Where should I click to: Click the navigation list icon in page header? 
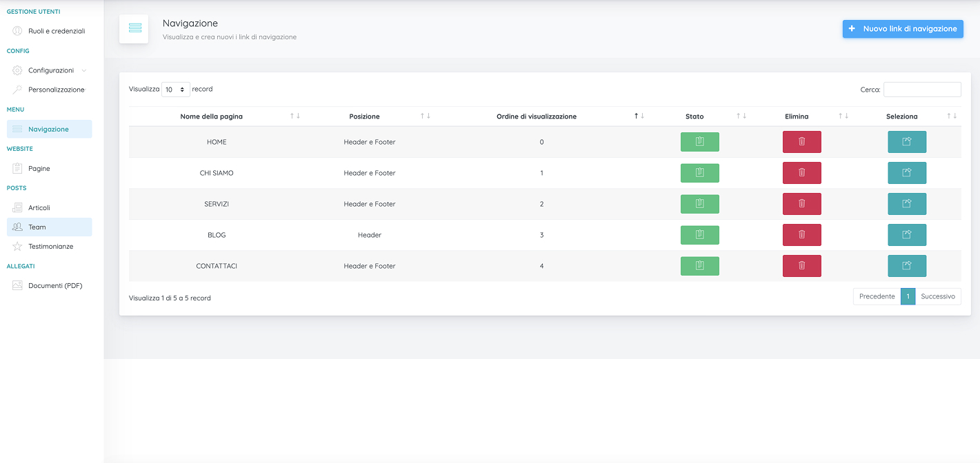click(x=134, y=29)
